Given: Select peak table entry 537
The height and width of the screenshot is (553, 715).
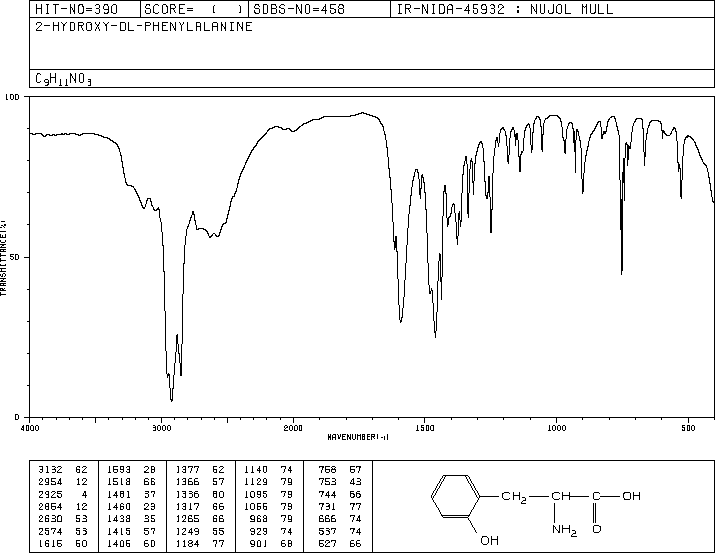Looking at the screenshot, I should [327, 531].
